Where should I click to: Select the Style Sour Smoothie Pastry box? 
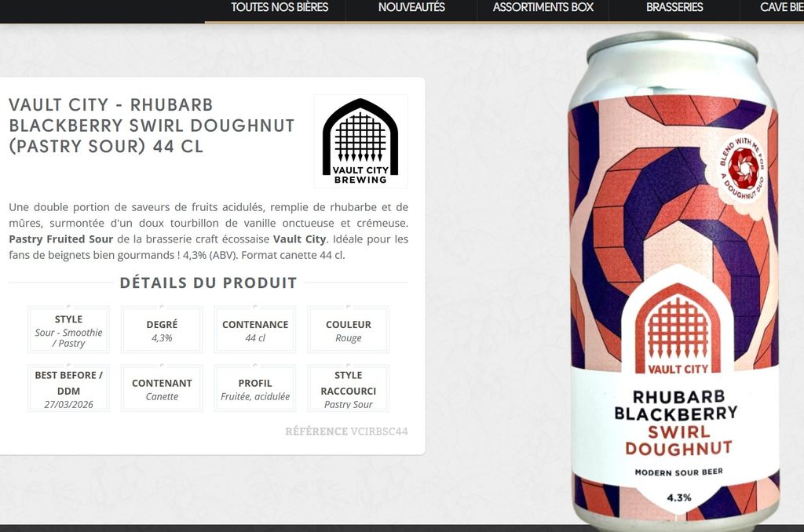coord(69,330)
